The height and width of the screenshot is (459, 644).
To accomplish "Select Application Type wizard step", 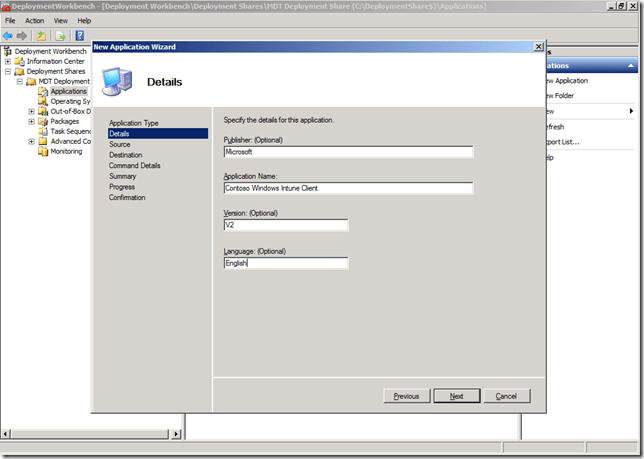I will tap(133, 123).
